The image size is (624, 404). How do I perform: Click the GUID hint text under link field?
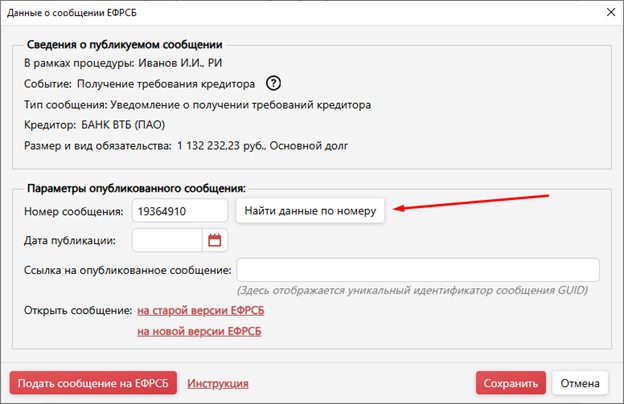pos(412,291)
